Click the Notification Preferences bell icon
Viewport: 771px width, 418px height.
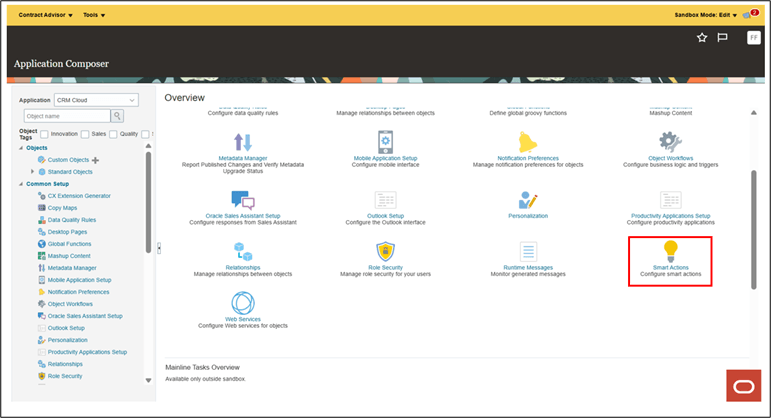(528, 142)
